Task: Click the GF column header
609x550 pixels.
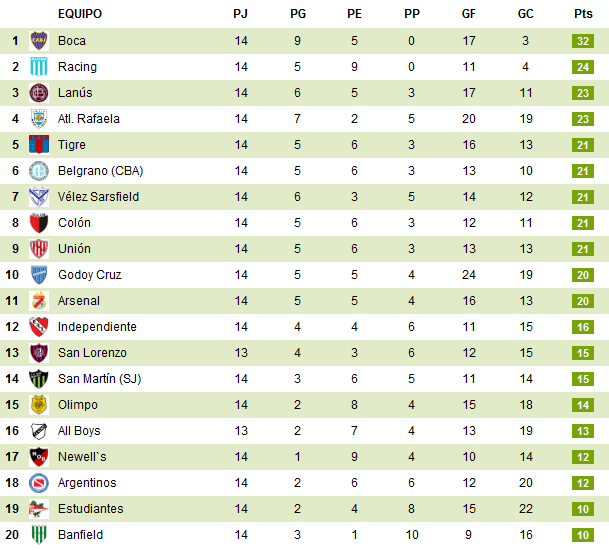Action: click(x=469, y=14)
